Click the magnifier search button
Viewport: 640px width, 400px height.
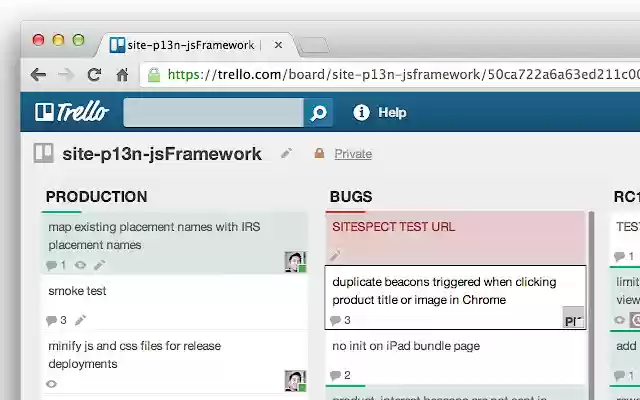[318, 113]
